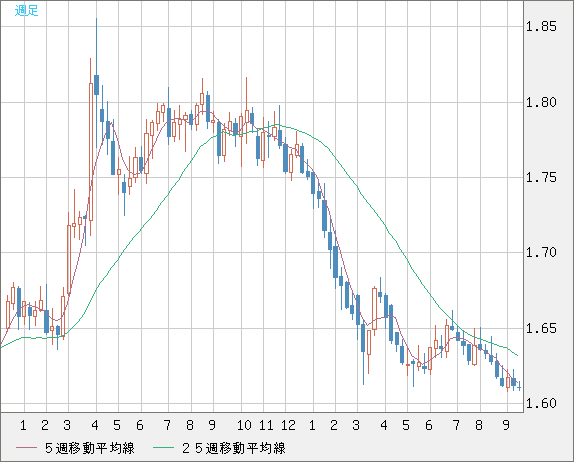The width and height of the screenshot is (574, 462).
Task: Click the 1.75 price axis label
Action: click(541, 178)
